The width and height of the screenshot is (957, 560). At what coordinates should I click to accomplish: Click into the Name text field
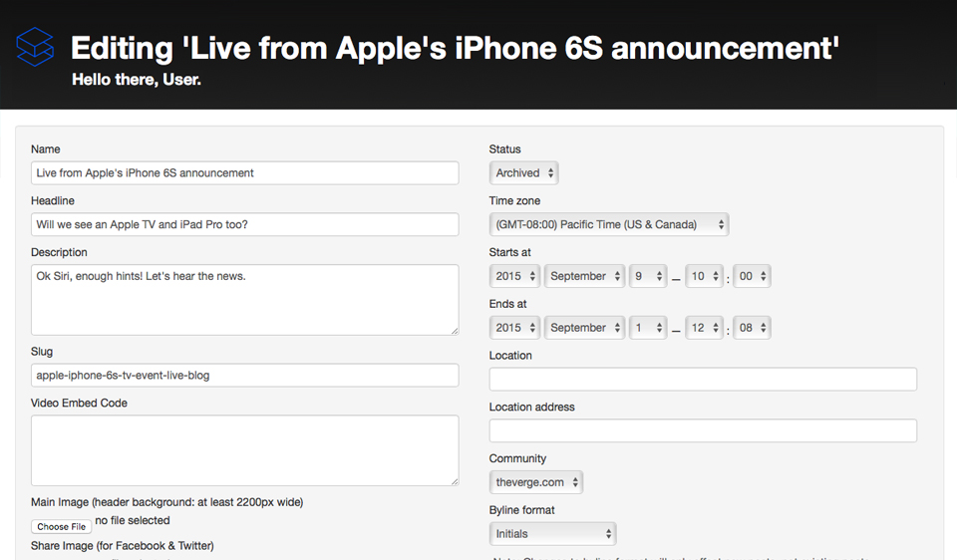click(244, 173)
